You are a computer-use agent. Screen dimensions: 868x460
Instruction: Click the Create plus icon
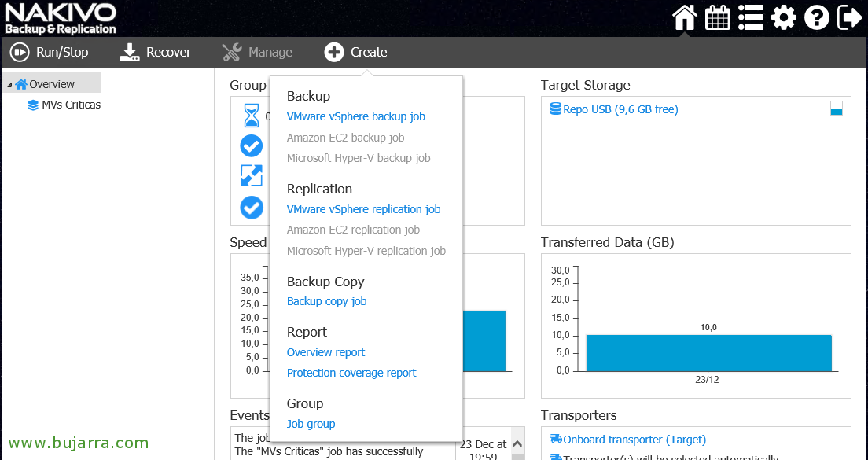click(x=334, y=52)
